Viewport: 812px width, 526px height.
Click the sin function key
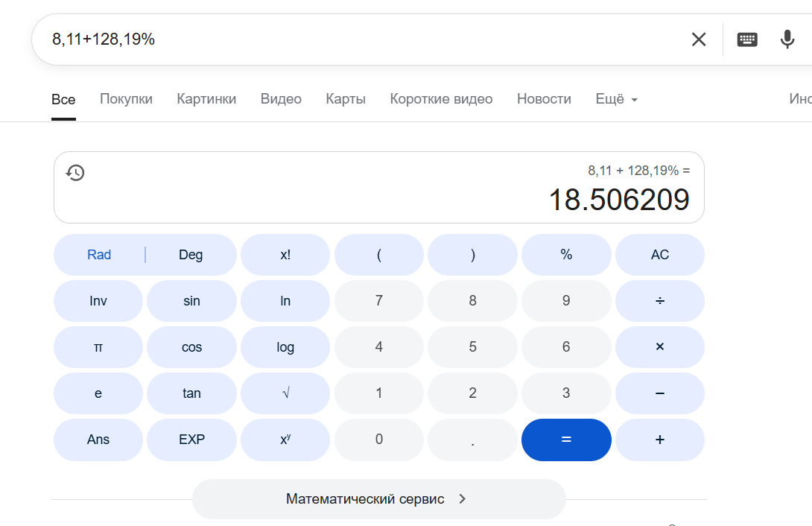click(x=191, y=301)
